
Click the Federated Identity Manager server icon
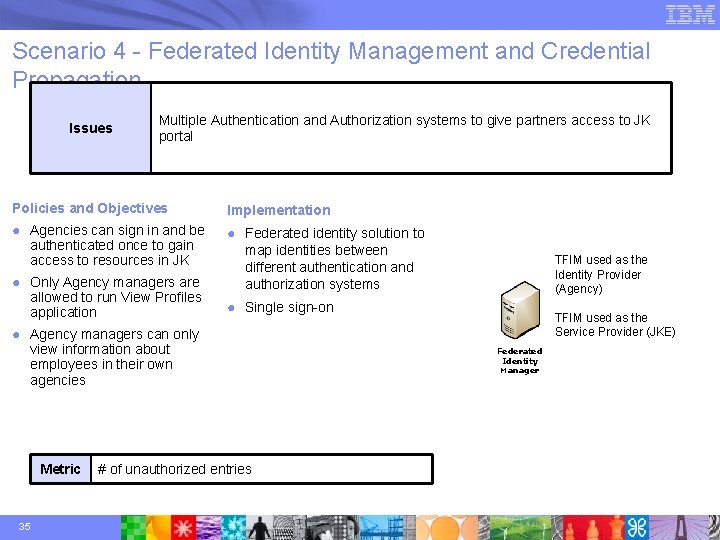point(520,310)
